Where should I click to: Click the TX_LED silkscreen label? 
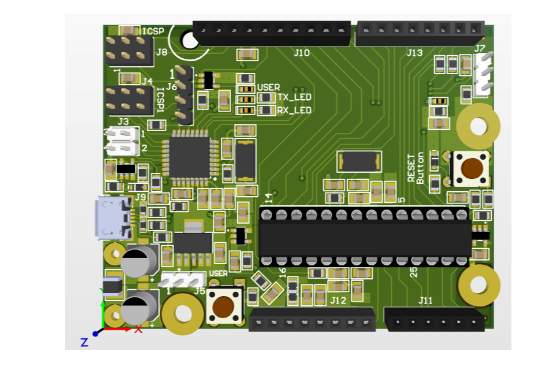(295, 97)
